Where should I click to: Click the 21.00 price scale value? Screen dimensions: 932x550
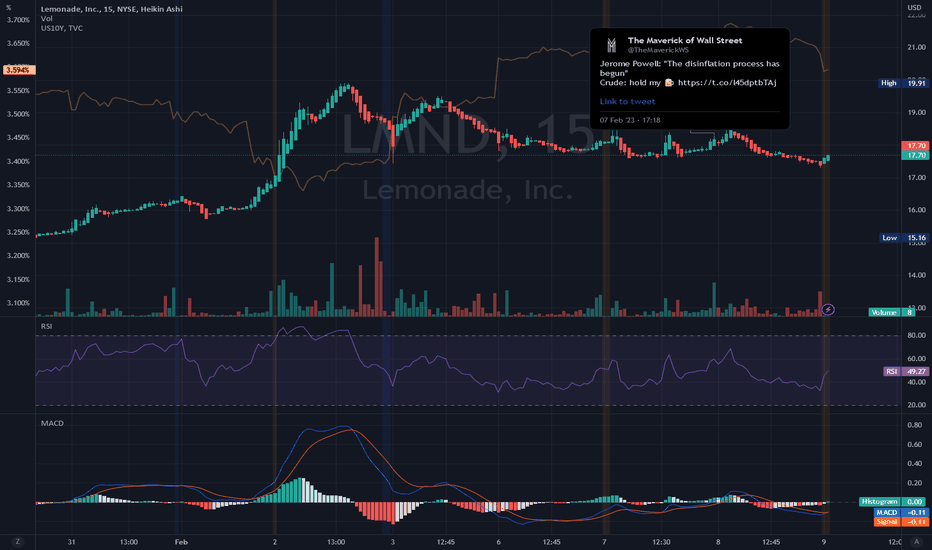click(916, 47)
